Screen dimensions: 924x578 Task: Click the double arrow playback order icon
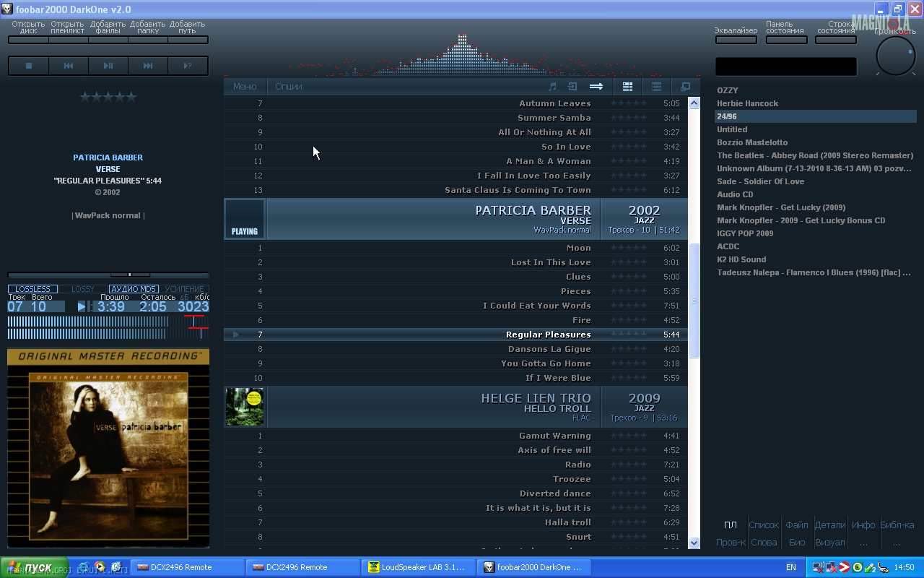[596, 87]
